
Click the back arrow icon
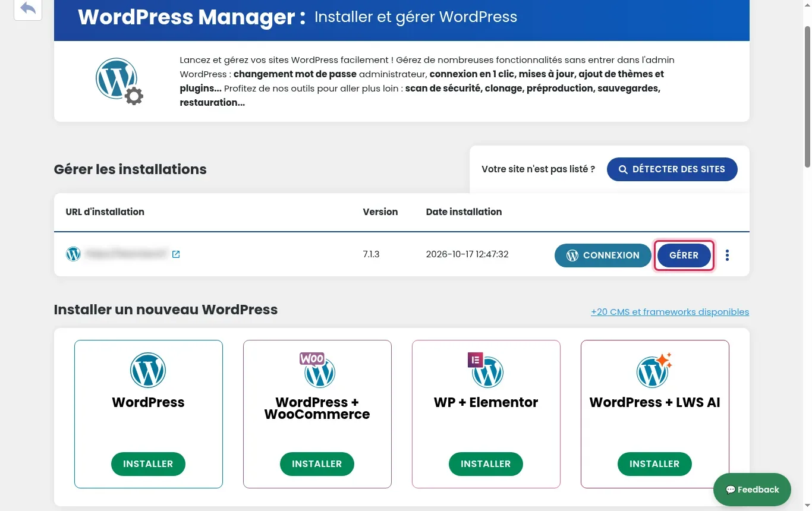pyautogui.click(x=28, y=8)
